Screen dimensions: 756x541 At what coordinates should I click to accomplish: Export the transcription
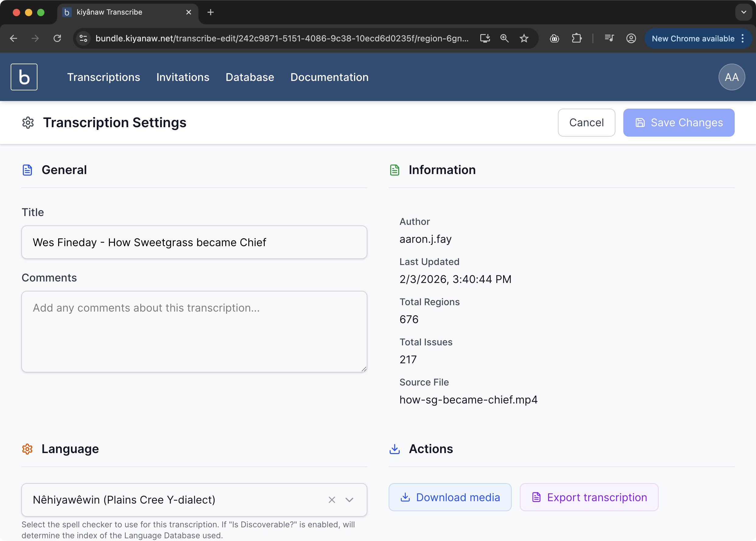tap(589, 497)
